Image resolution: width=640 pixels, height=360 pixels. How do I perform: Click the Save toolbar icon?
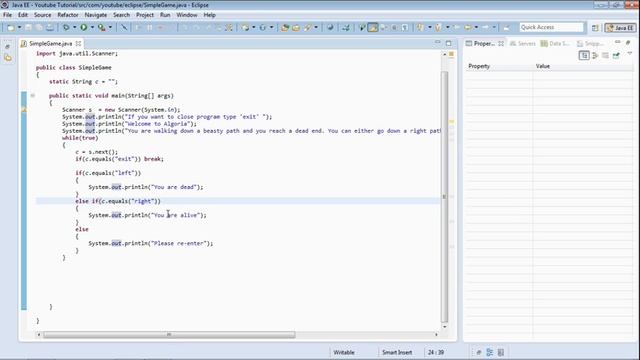point(28,27)
